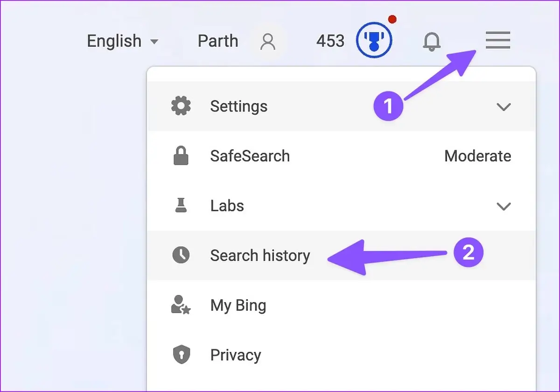Expand the Settings chevron
560x392 pixels.
coord(504,107)
